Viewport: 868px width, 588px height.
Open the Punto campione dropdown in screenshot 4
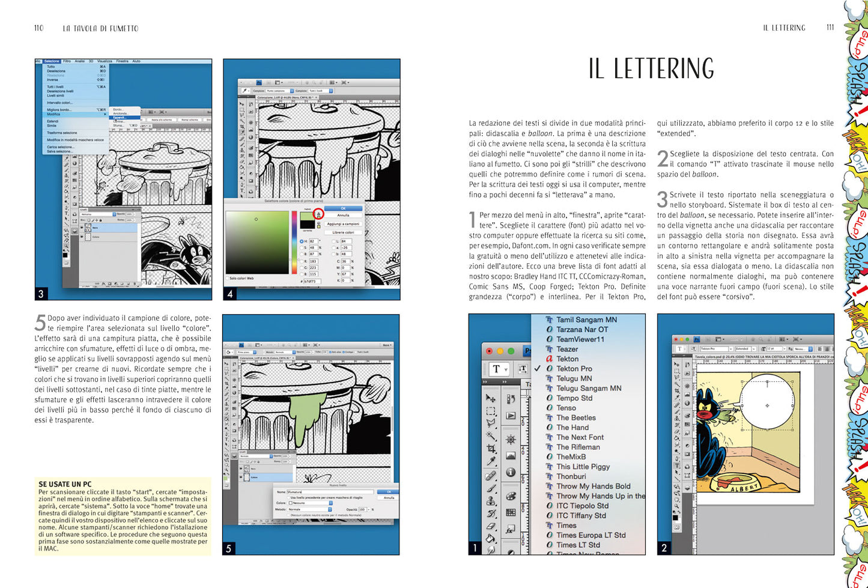pyautogui.click(x=280, y=91)
